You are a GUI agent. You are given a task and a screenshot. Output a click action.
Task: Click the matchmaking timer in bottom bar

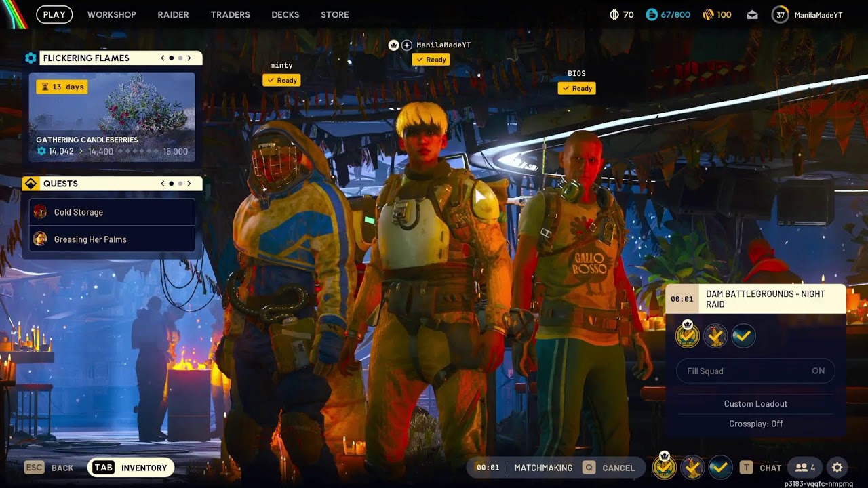[488, 468]
